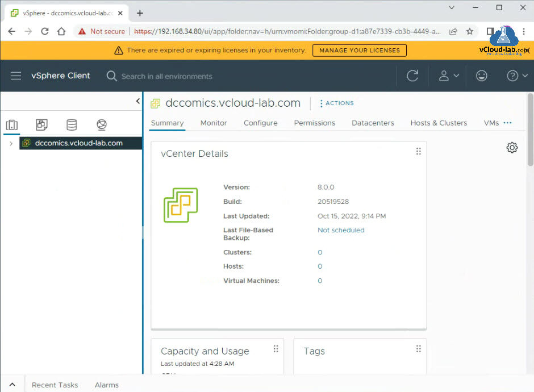Click the Manage Your Licenses button

pyautogui.click(x=359, y=51)
